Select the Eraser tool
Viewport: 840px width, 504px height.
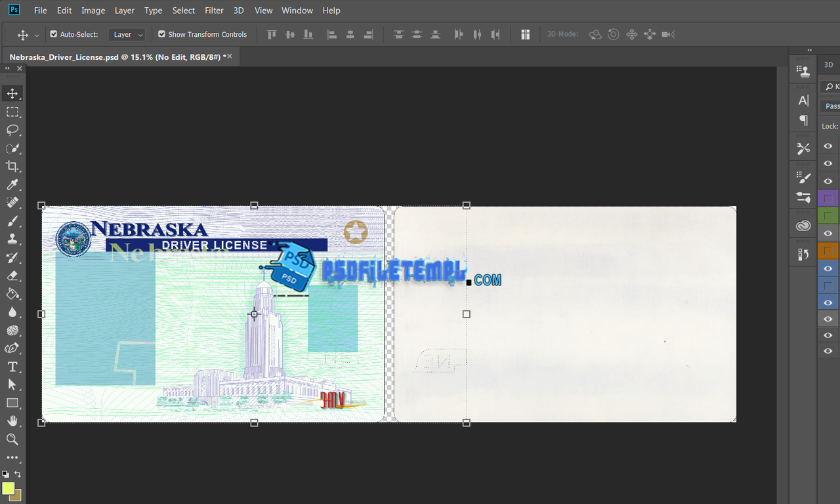(12, 276)
